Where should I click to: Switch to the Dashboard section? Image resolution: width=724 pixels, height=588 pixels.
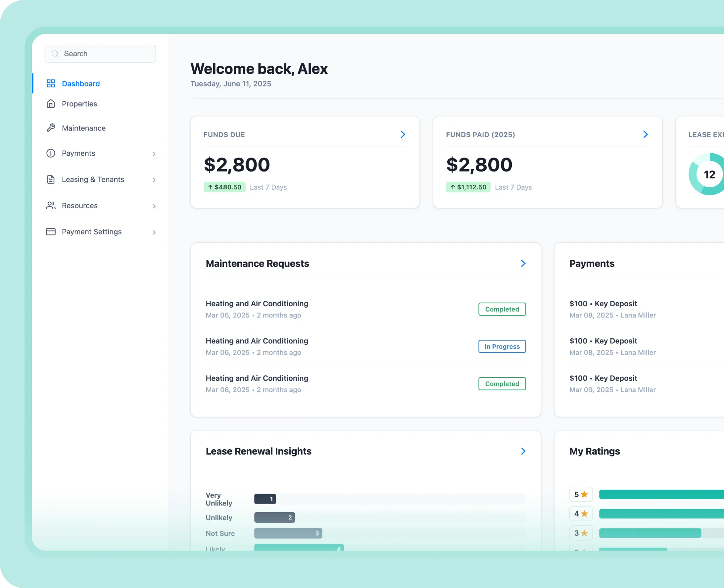[x=80, y=83]
